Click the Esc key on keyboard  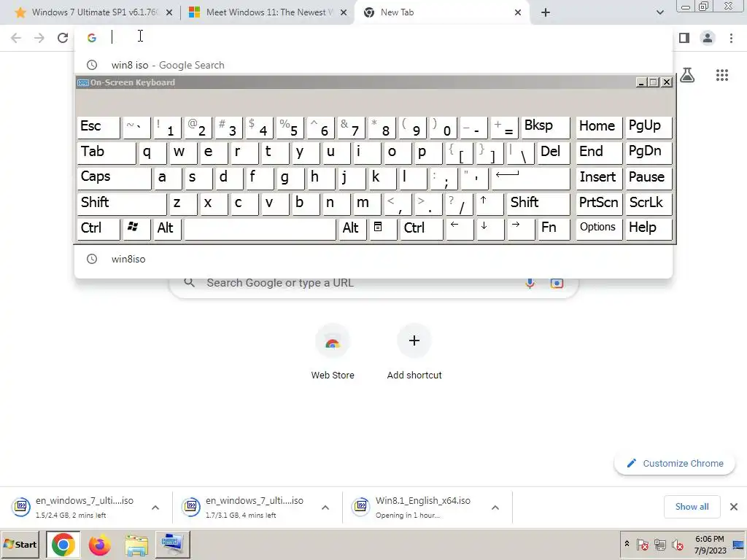98,127
